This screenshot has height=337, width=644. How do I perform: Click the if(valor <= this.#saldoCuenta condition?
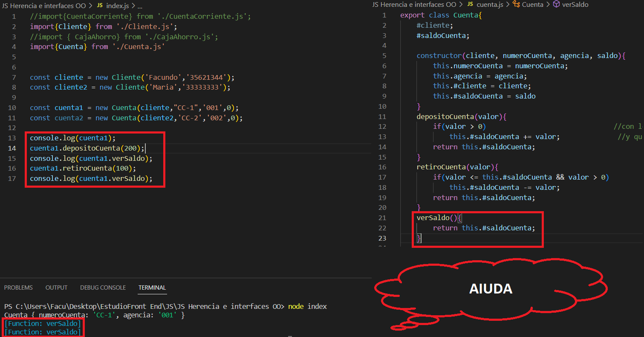coord(521,177)
